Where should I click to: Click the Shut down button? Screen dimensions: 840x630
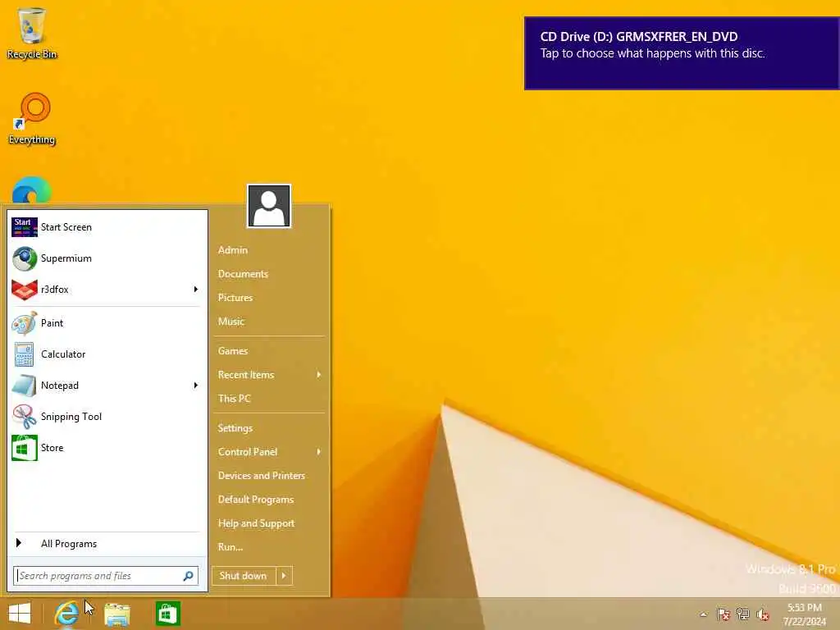click(x=244, y=576)
